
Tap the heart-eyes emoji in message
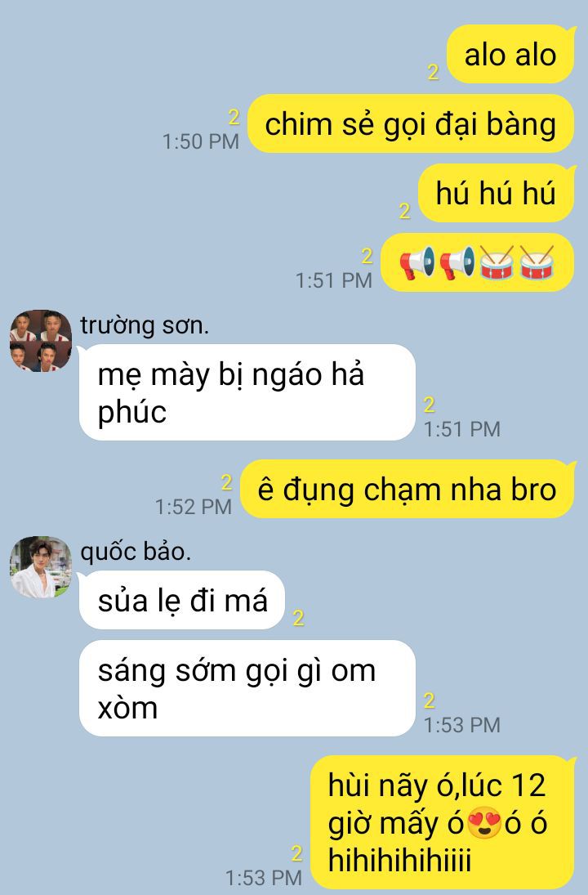click(x=484, y=823)
